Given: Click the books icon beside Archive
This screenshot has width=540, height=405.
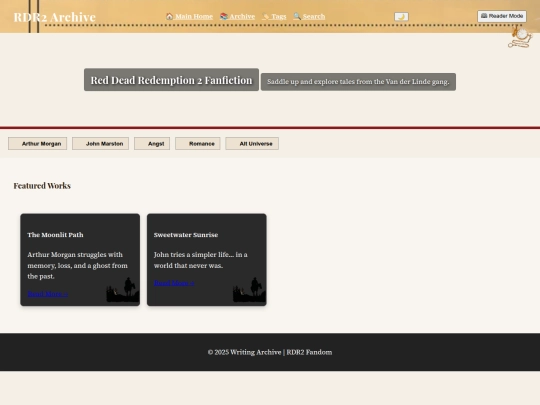Looking at the screenshot, I should [224, 16].
